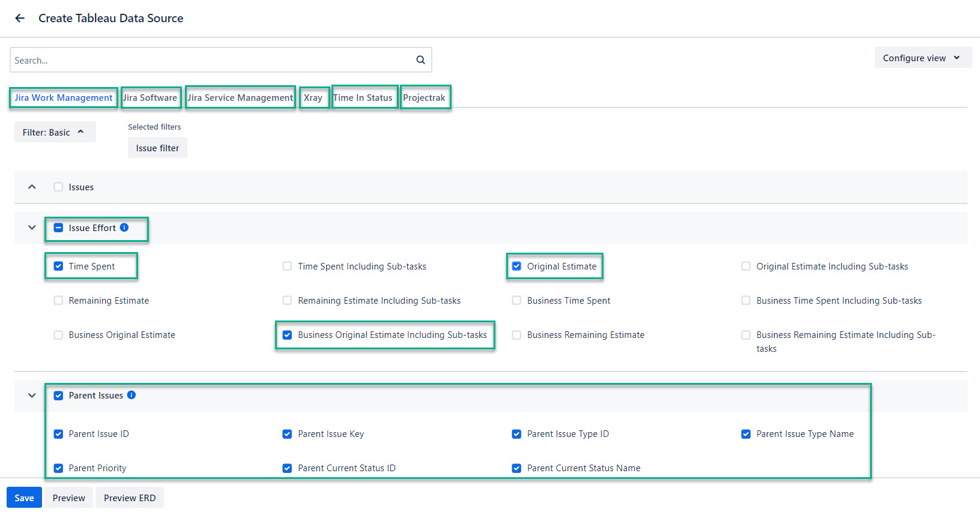This screenshot has width=980, height=515.
Task: Deselect the Parent Issue Key checkbox
Action: (x=287, y=434)
